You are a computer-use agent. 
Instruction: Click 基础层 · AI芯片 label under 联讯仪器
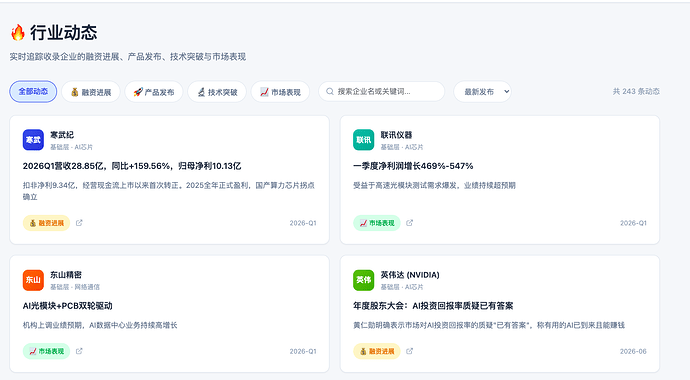[x=402, y=147]
